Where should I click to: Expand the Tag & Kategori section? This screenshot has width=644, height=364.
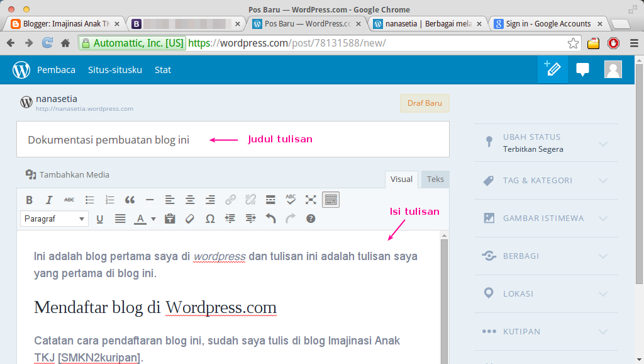[x=547, y=181]
